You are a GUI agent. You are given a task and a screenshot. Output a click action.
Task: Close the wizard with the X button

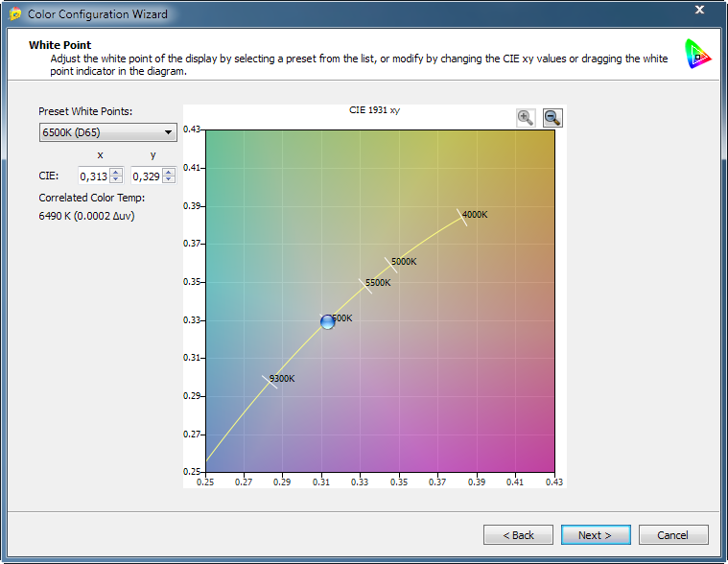coord(699,10)
